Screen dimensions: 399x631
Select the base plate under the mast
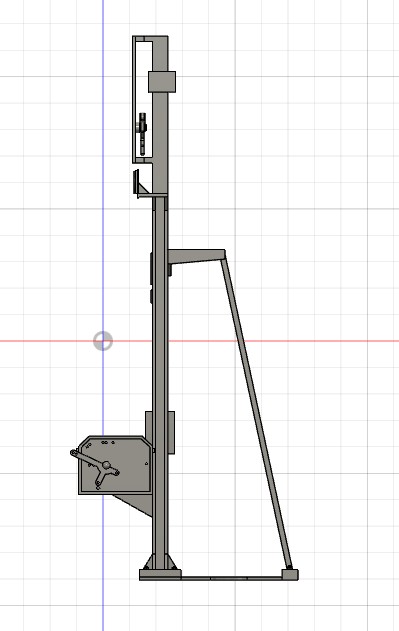click(160, 575)
